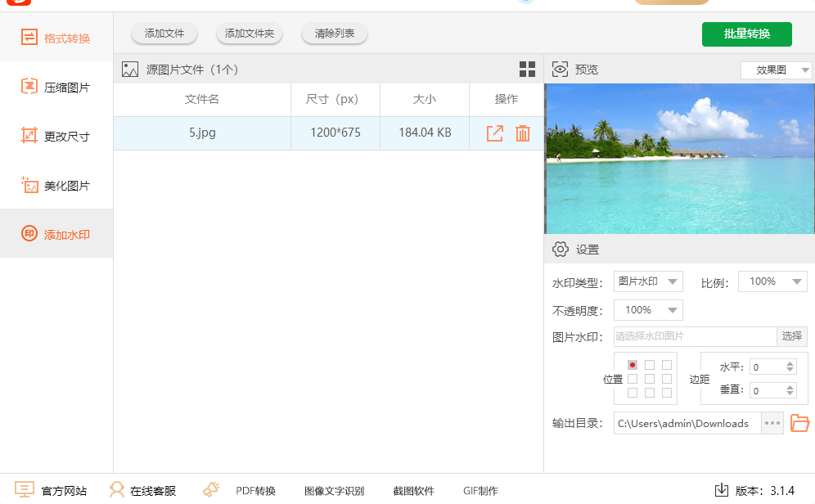Expand the watermark type (水印类型) dropdown
The image size is (815, 504).
[648, 281]
